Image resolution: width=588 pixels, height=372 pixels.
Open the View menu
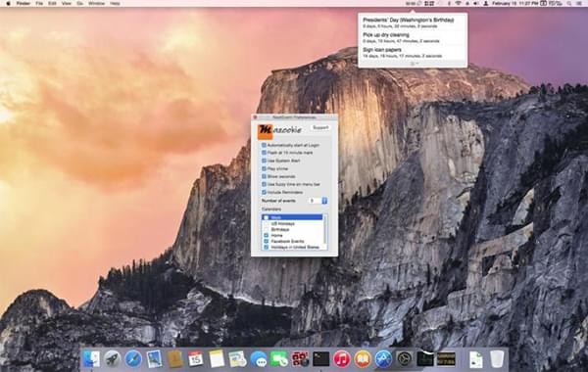67,3
